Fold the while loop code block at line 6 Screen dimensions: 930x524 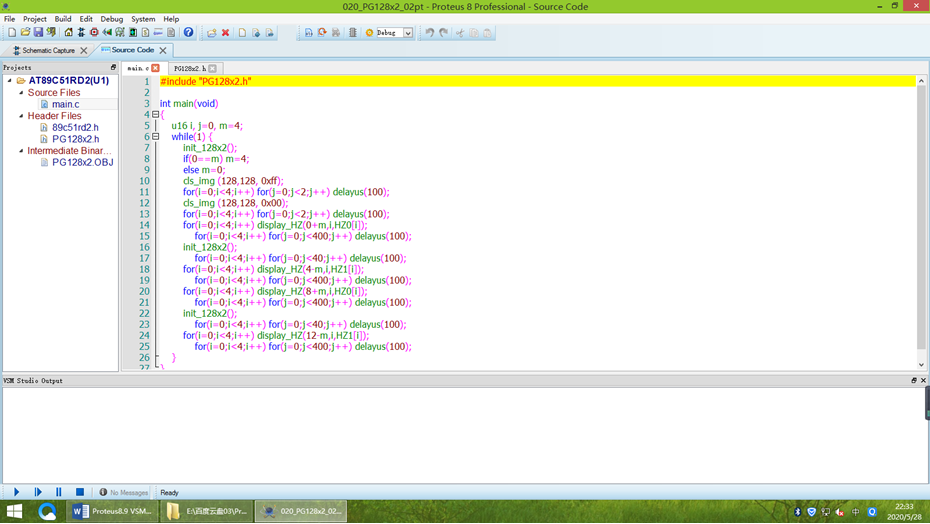tap(155, 136)
